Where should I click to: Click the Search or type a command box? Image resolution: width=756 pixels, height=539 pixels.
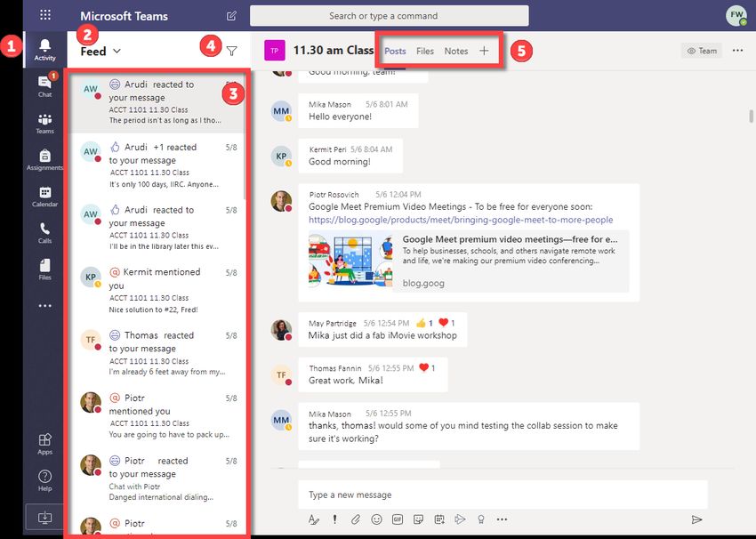point(389,16)
